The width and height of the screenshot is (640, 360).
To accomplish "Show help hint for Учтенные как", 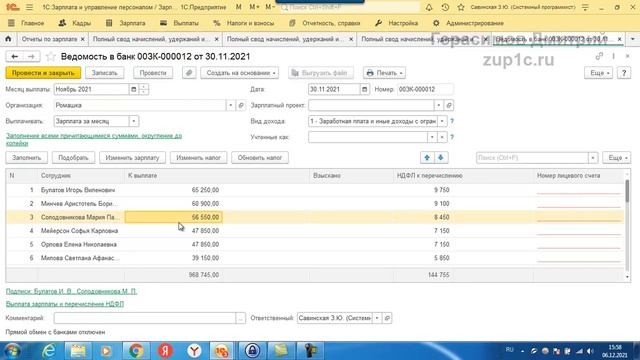I will pyautogui.click(x=452, y=137).
